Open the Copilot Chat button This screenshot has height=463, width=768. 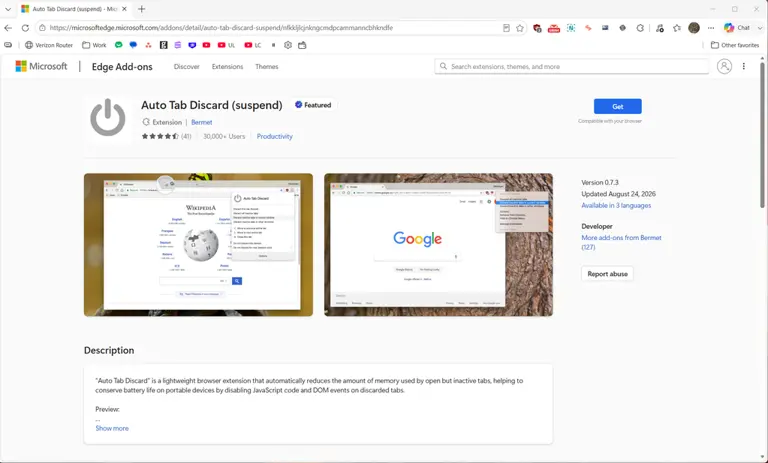[x=737, y=28]
